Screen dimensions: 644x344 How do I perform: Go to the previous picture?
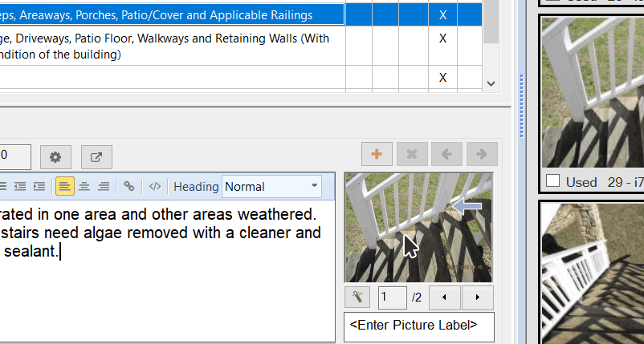click(x=445, y=297)
